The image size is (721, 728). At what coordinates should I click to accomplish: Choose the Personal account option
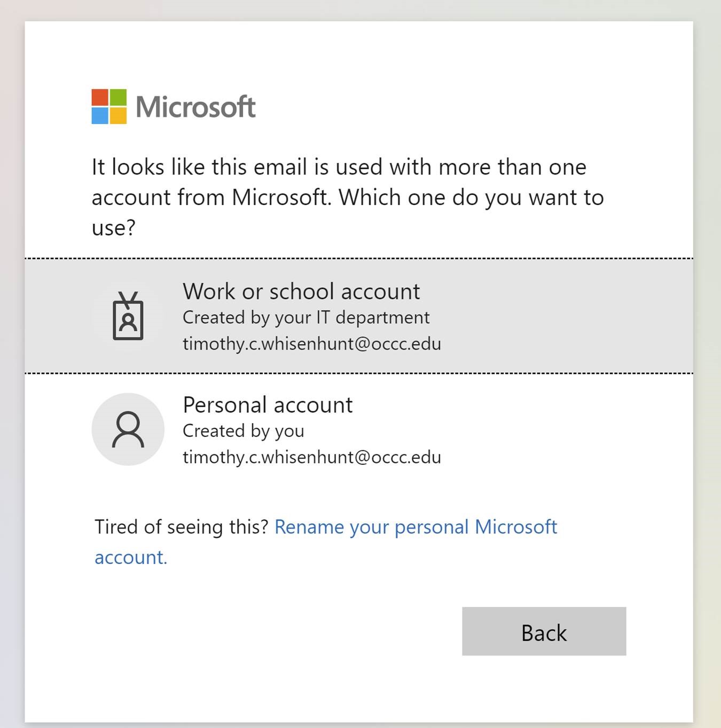(359, 430)
